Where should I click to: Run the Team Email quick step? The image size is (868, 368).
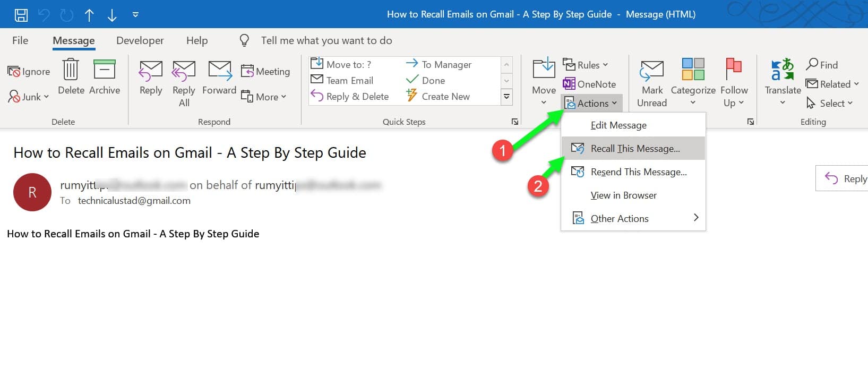[x=342, y=80]
